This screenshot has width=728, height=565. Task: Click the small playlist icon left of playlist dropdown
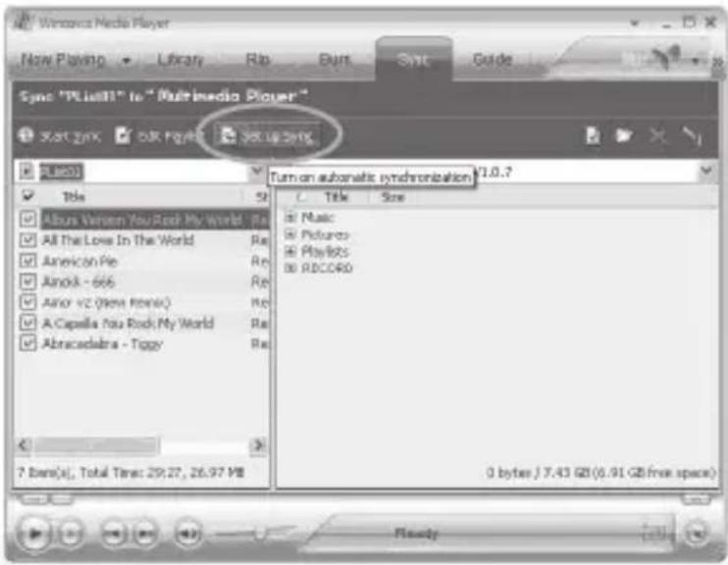coord(26,172)
